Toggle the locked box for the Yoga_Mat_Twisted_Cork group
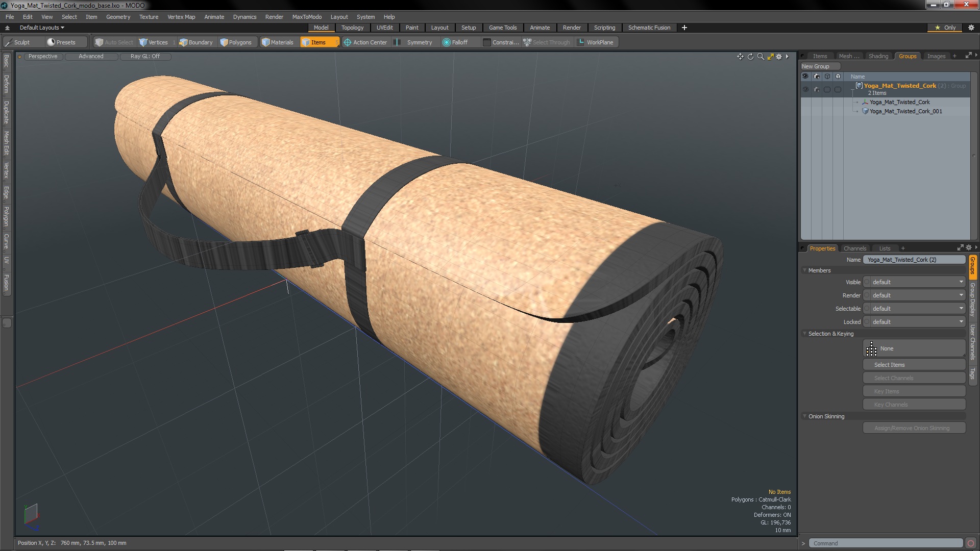 pos(838,89)
